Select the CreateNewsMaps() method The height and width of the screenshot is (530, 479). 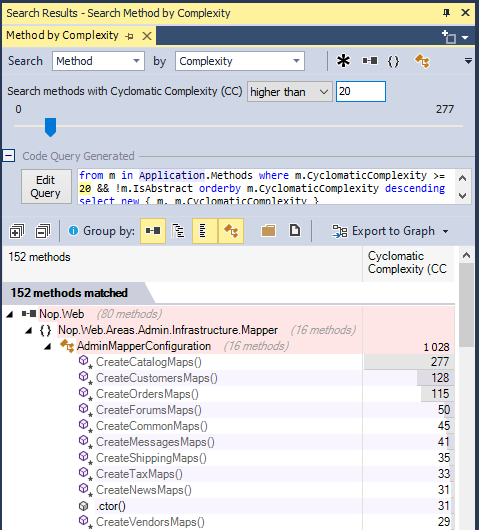click(x=144, y=490)
